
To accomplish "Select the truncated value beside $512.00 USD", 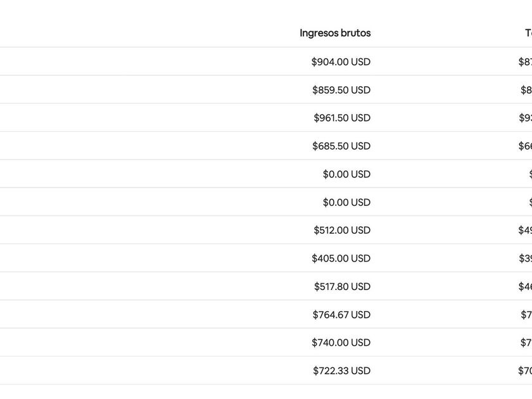I will point(525,231).
